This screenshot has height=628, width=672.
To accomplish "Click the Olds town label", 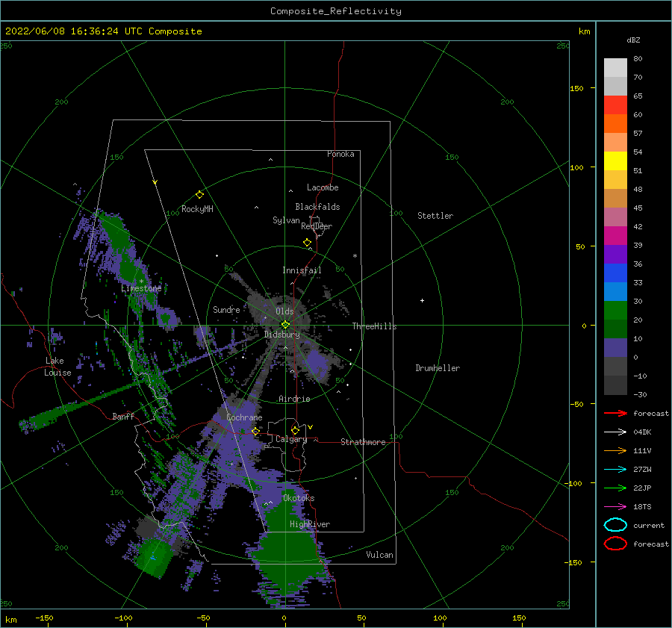I will click(284, 311).
